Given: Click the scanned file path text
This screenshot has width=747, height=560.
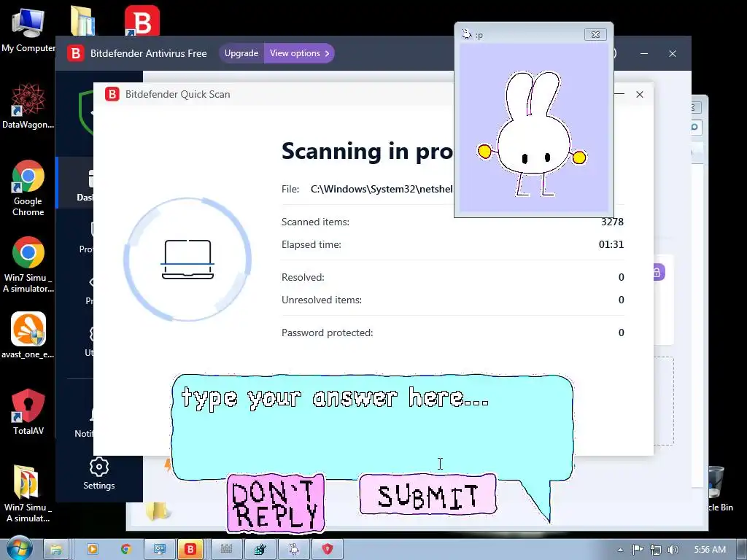Looking at the screenshot, I should 382,189.
